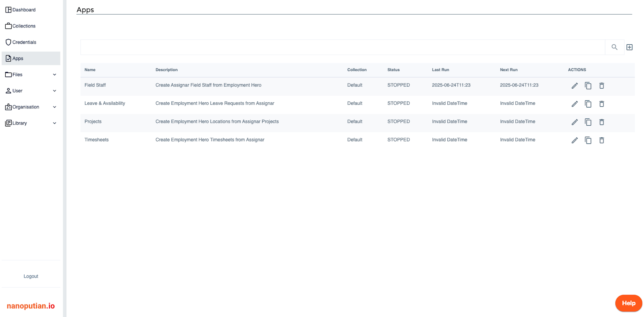
Task: Go to Collections in sidebar
Action: coord(31,26)
